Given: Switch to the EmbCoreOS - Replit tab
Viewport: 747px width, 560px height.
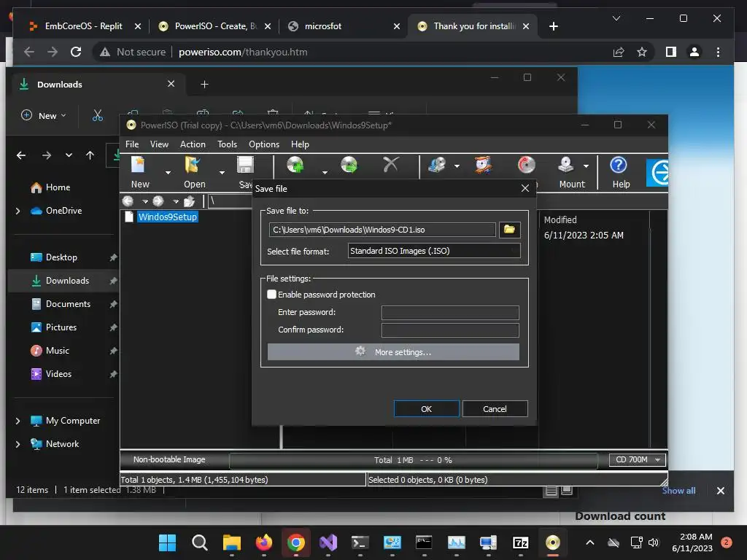Looking at the screenshot, I should coord(84,26).
